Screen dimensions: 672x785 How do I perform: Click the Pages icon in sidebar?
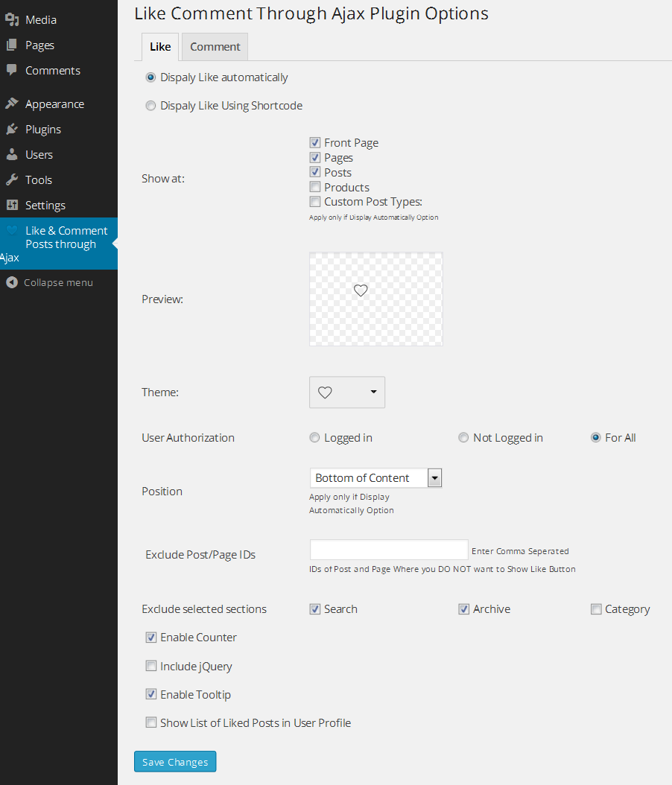tap(12, 45)
